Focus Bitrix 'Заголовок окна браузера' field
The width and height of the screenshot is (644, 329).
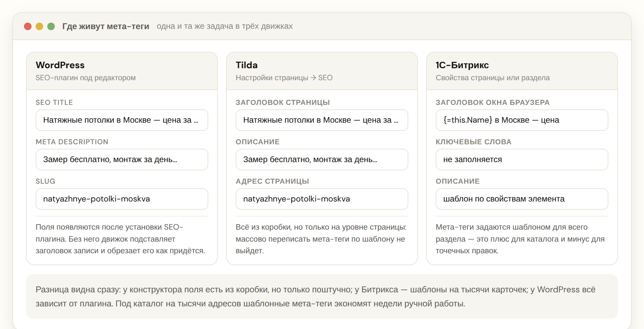tap(522, 120)
